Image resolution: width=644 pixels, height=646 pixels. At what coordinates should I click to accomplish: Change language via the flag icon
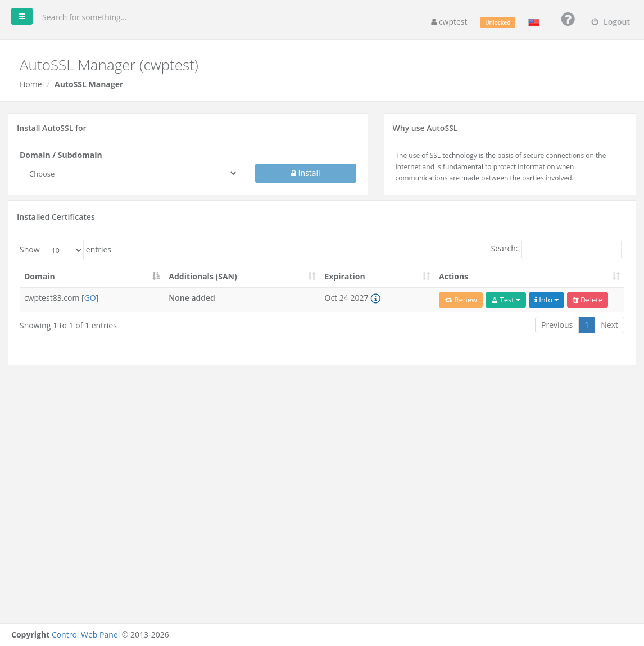pos(534,22)
